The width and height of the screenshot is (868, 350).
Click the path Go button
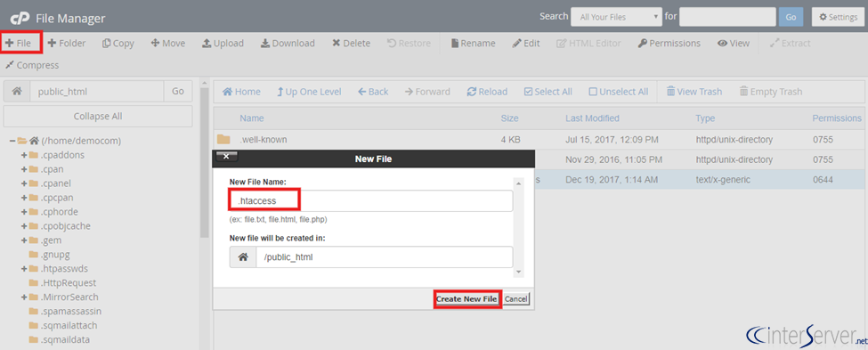pos(178,92)
